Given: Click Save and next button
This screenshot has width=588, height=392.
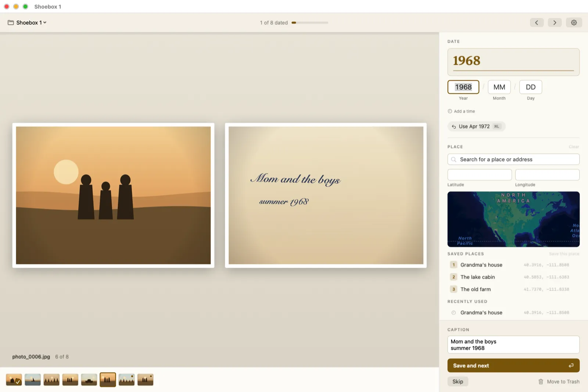Looking at the screenshot, I should (513, 366).
